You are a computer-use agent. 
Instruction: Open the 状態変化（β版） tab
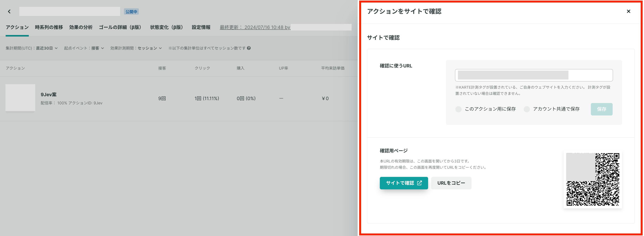(168, 27)
